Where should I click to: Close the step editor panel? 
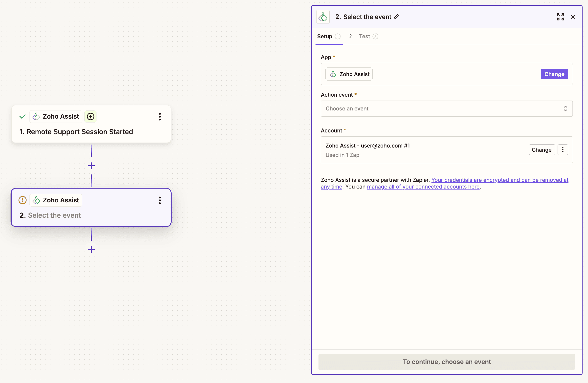pyautogui.click(x=573, y=17)
